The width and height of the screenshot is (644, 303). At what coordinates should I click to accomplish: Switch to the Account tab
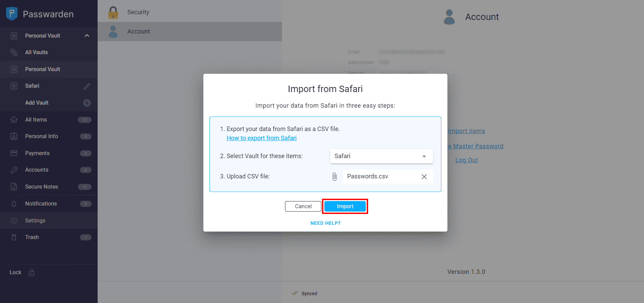pyautogui.click(x=139, y=31)
